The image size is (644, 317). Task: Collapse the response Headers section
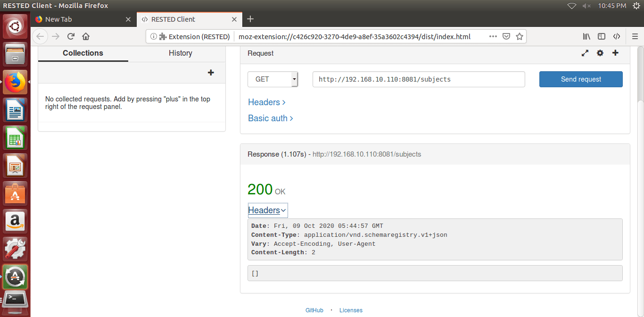tap(267, 210)
